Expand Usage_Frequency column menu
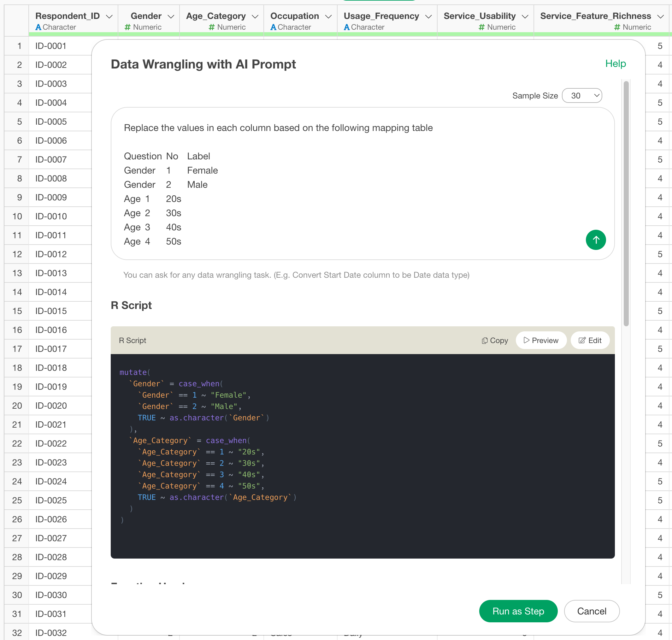This screenshot has width=672, height=640. (428, 16)
